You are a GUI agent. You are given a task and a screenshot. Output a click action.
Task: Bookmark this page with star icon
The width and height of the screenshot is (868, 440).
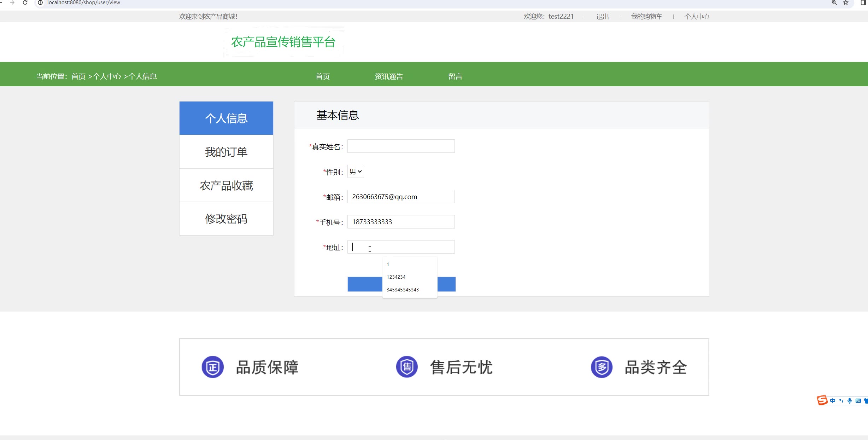(x=846, y=3)
